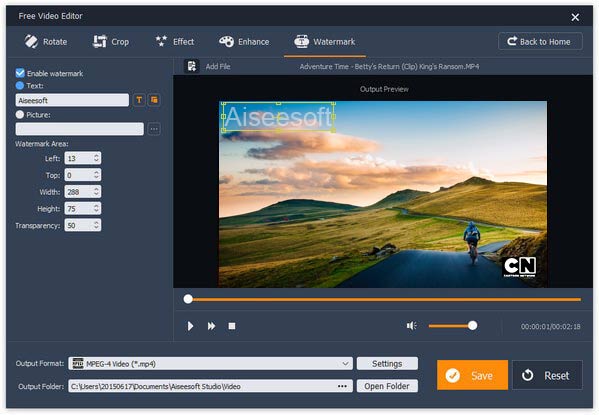Stop video playback with the stop icon

[x=232, y=326]
